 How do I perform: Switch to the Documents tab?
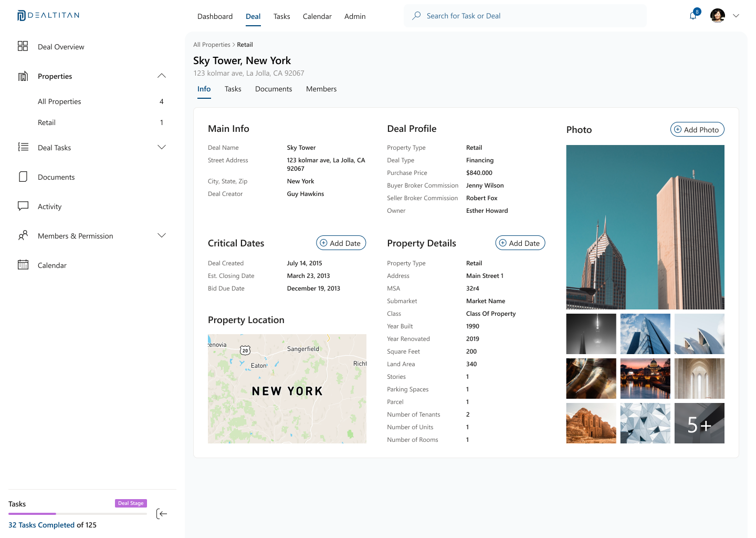pyautogui.click(x=274, y=89)
